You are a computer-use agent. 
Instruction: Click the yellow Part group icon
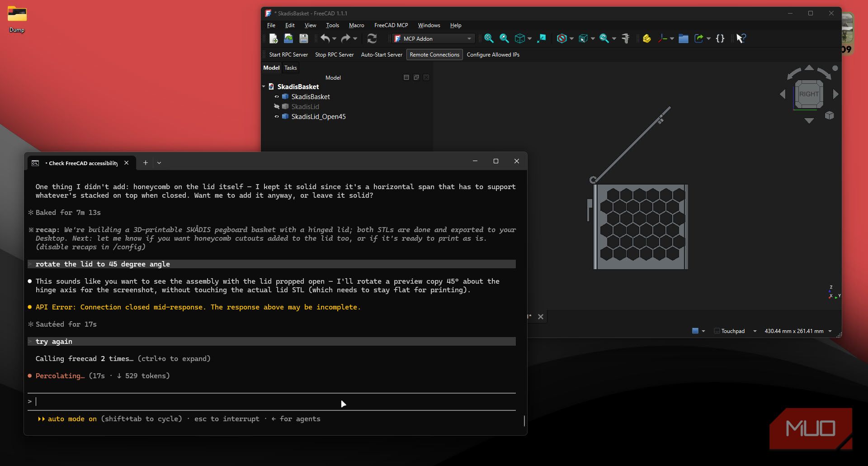coord(647,39)
